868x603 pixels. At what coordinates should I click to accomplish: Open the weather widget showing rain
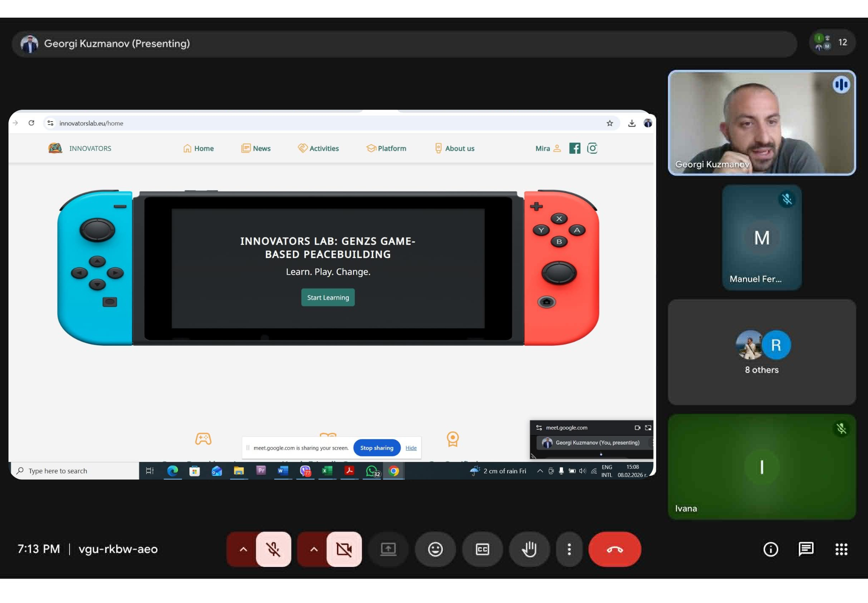[498, 471]
